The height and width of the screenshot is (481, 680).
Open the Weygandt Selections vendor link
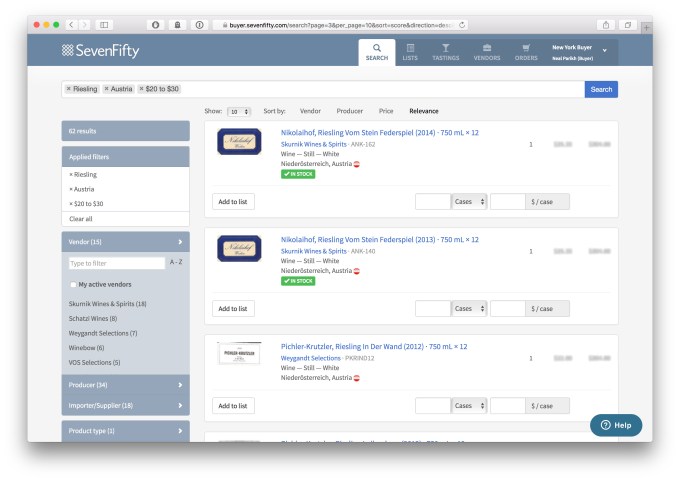click(311, 358)
